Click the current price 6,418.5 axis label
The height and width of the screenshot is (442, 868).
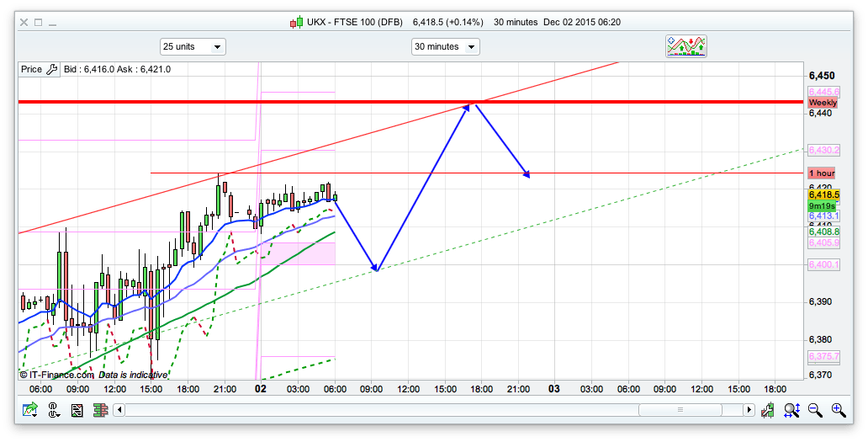pyautogui.click(x=820, y=194)
